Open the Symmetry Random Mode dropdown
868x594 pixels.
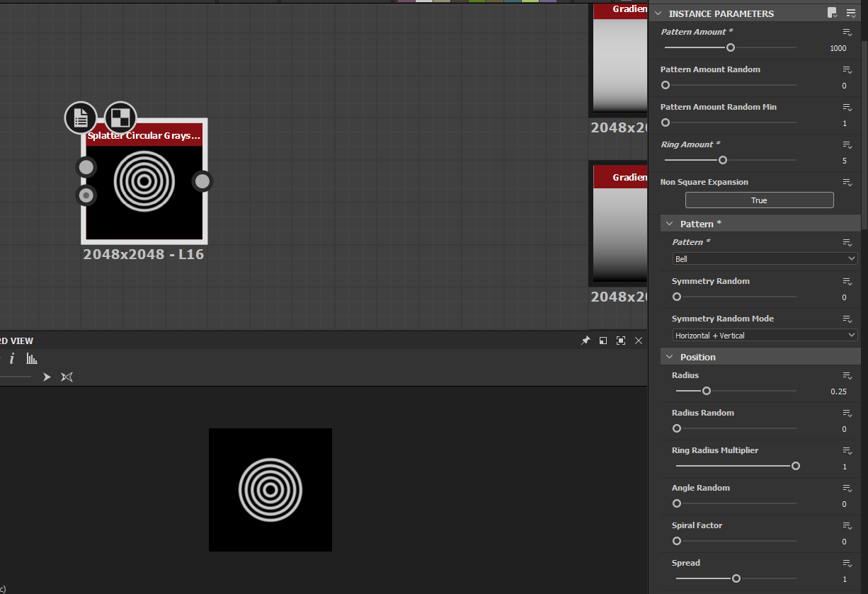(765, 336)
